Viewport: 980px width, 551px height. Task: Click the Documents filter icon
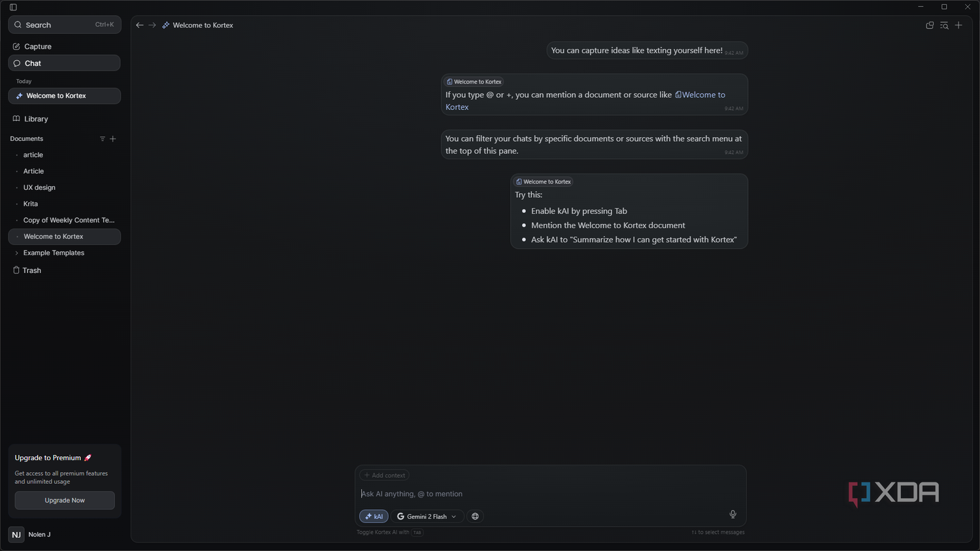tap(103, 139)
